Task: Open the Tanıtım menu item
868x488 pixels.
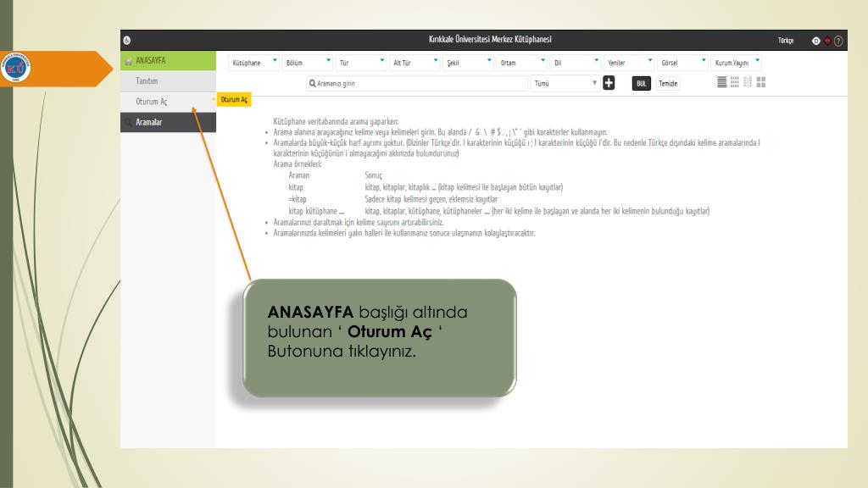Action: coord(169,80)
